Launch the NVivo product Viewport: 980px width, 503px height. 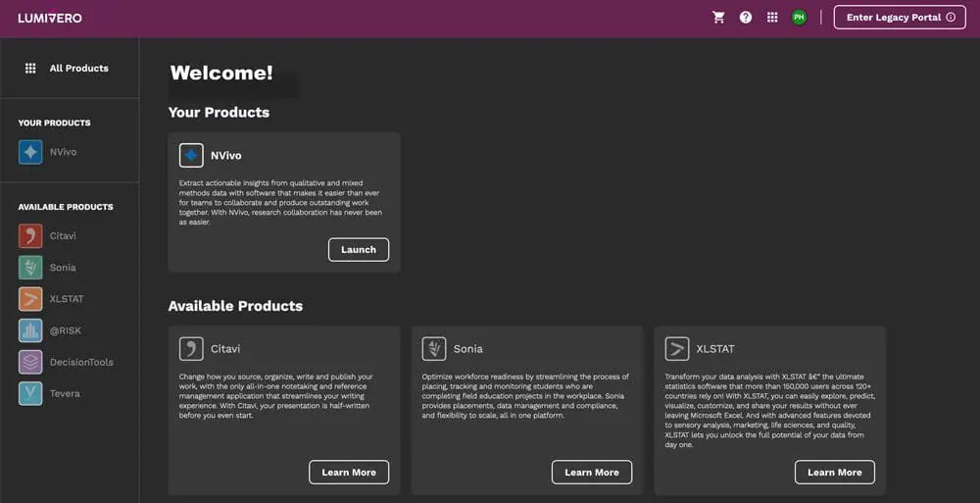pyautogui.click(x=358, y=250)
